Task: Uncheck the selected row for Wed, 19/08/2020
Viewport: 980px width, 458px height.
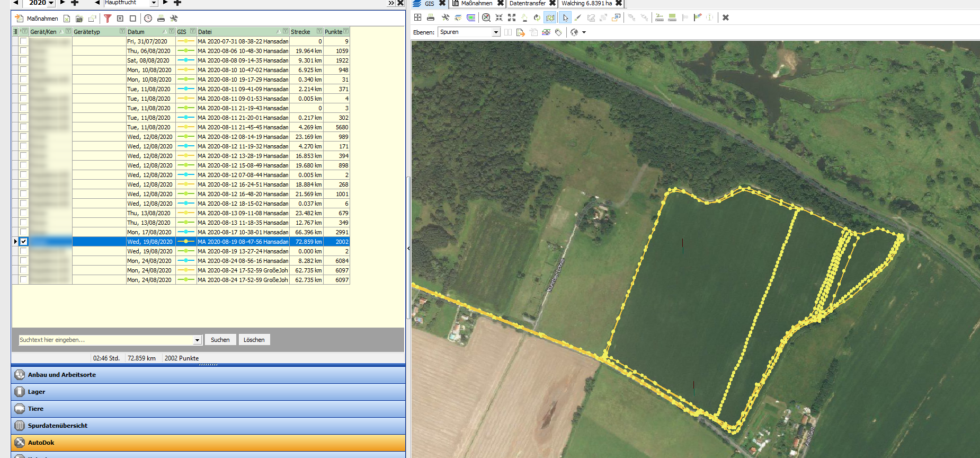Action: pyautogui.click(x=24, y=242)
